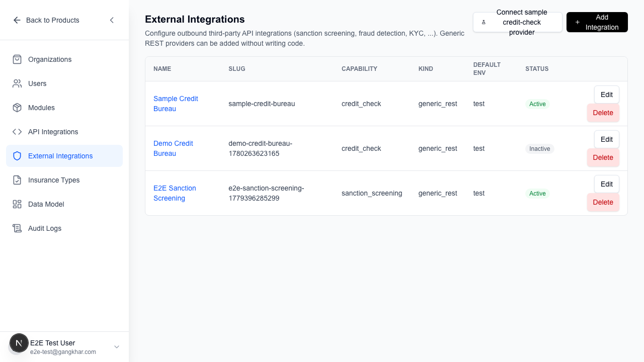Viewport: 644px width, 362px height.
Task: Collapse the sidebar with the chevron icon
Action: click(112, 20)
